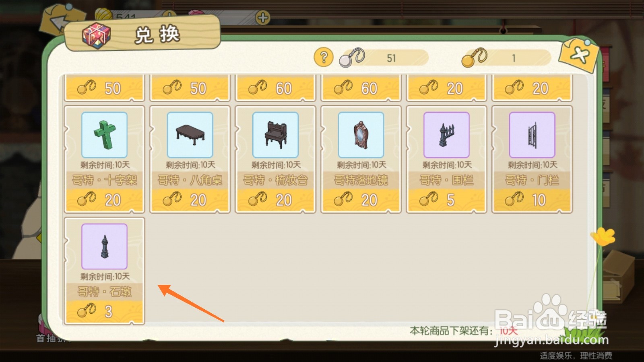
Task: Select the Gothic gate railing icon
Action: tap(532, 135)
